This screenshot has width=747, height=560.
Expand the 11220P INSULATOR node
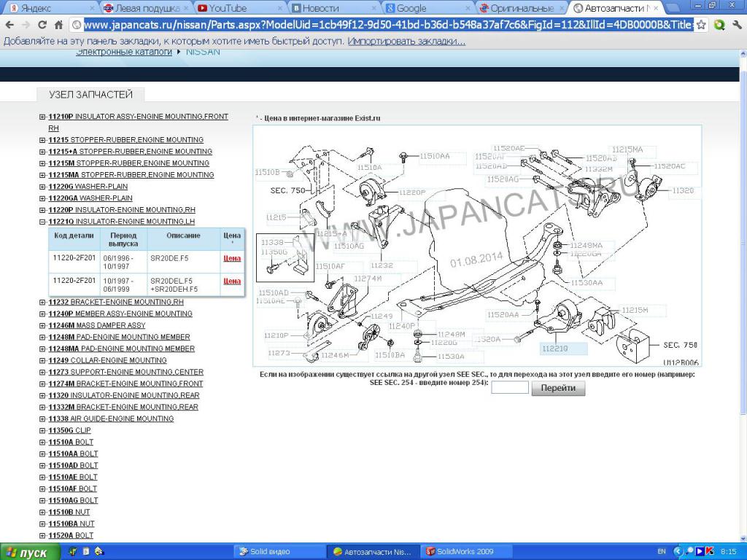coord(42,210)
